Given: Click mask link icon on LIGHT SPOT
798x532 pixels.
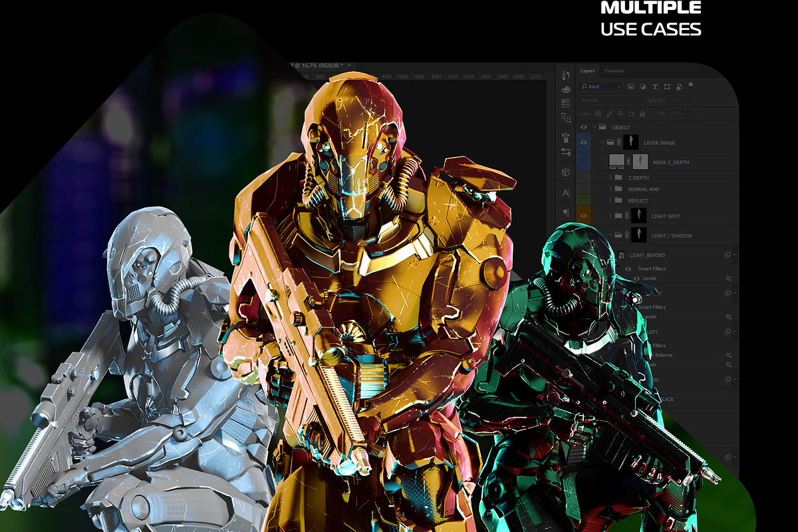Looking at the screenshot, I should pyautogui.click(x=626, y=215).
